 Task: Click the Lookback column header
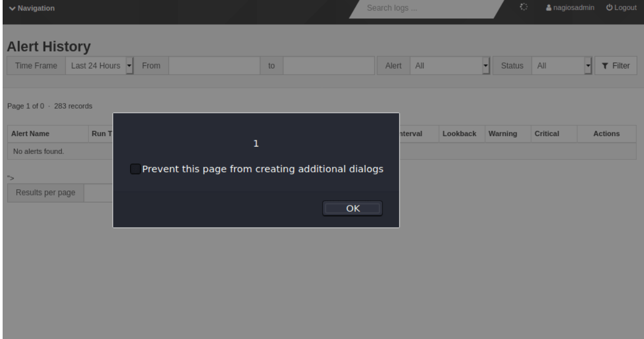click(459, 134)
